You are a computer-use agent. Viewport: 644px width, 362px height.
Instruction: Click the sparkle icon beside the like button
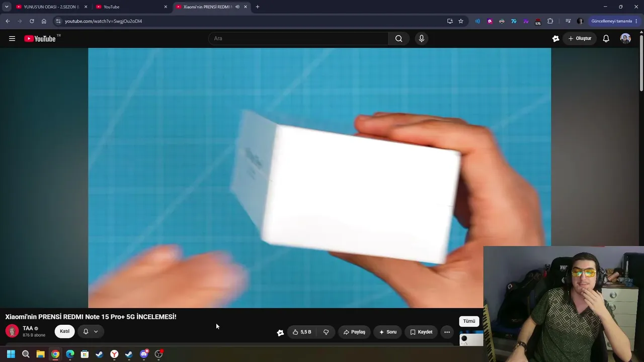[280, 332]
